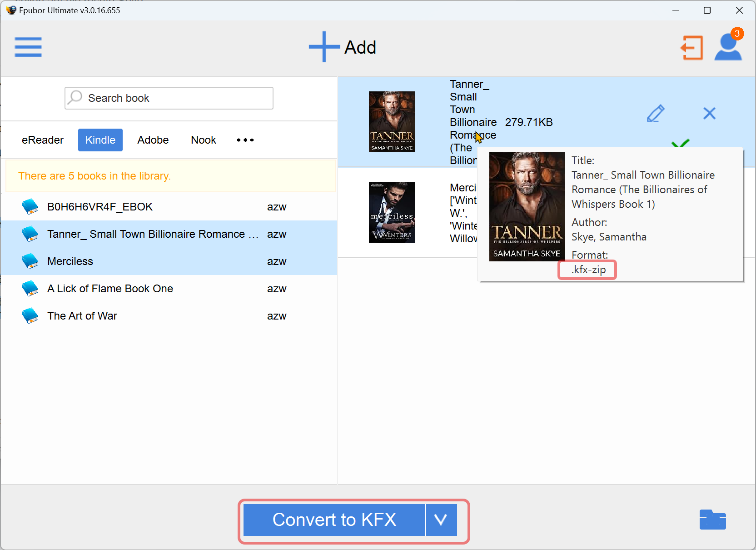Viewport: 756px width, 550px height.
Task: Select Tanner_ Small Town Billionaire Romance in library
Action: (169, 234)
